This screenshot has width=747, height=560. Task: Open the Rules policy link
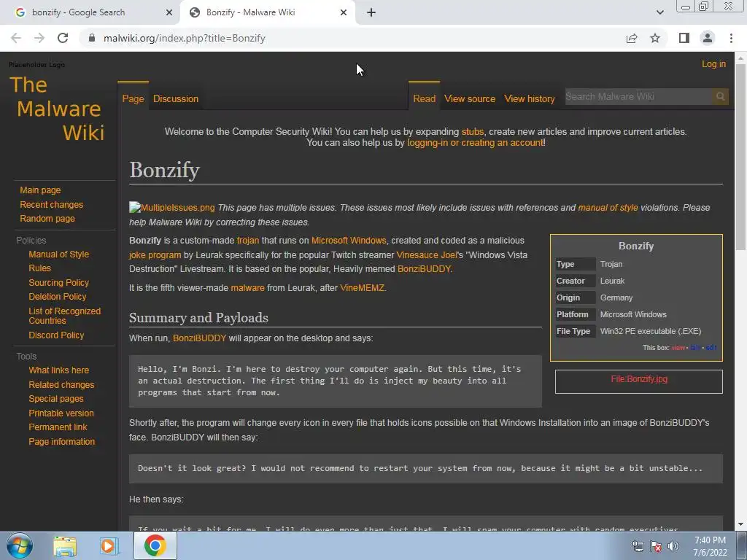point(39,268)
